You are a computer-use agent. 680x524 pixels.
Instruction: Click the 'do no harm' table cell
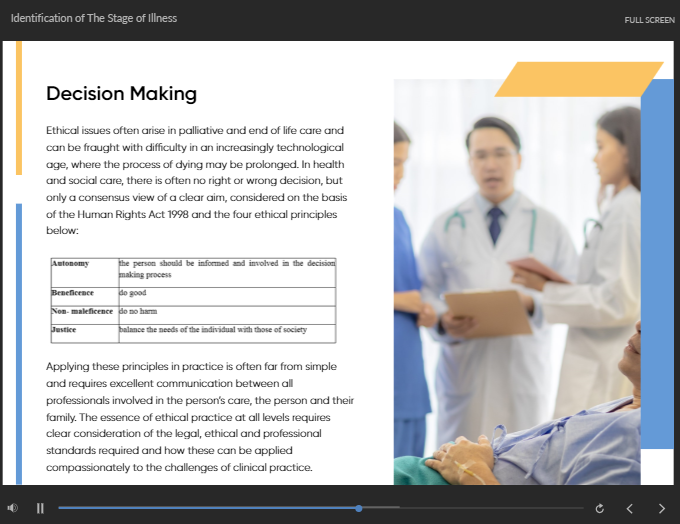coord(227,315)
